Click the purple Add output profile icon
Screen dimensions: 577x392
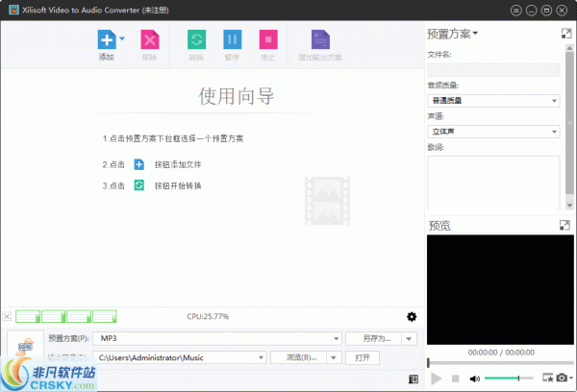pos(320,39)
